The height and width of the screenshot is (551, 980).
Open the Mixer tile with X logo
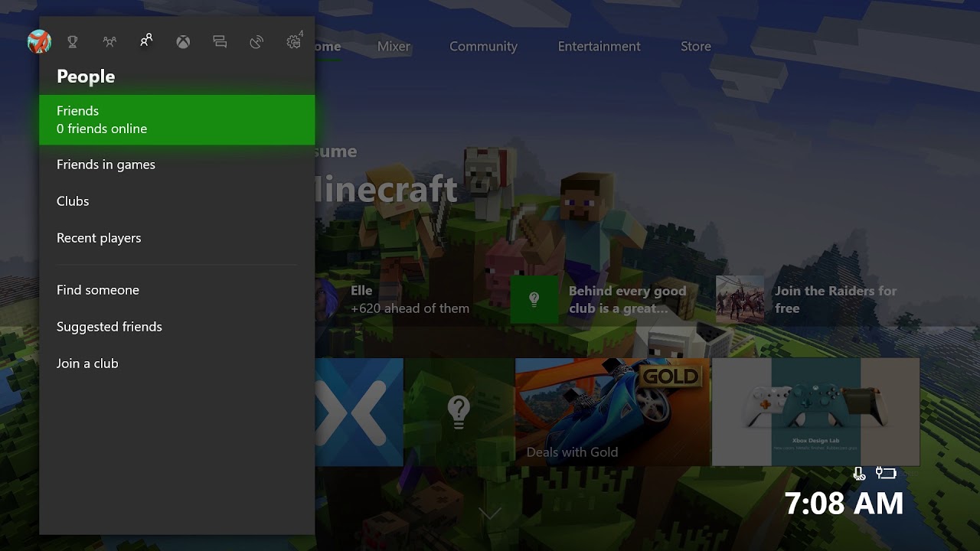[359, 412]
